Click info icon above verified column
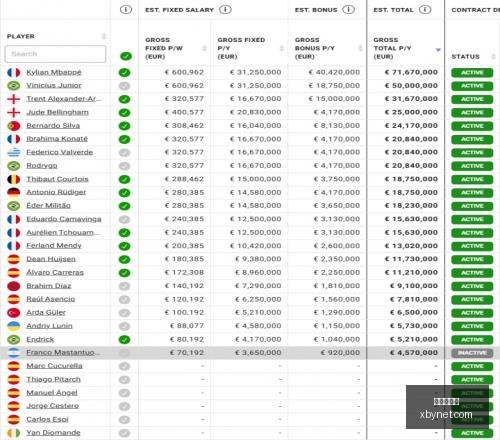 [x=126, y=9]
